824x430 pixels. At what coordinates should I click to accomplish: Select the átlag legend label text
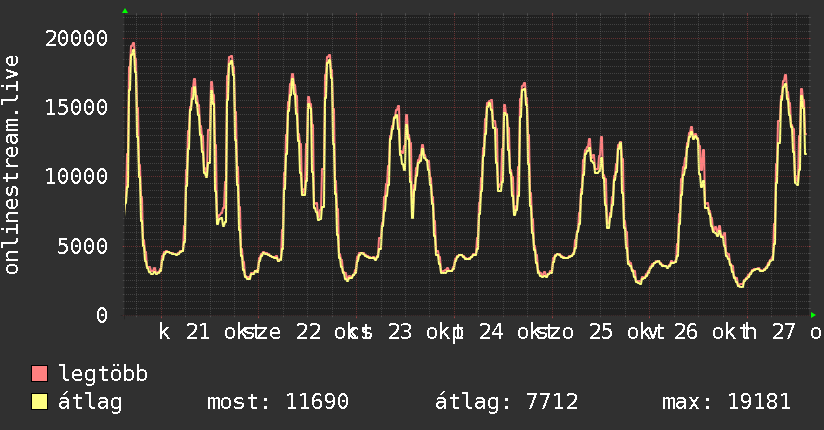pyautogui.click(x=90, y=402)
